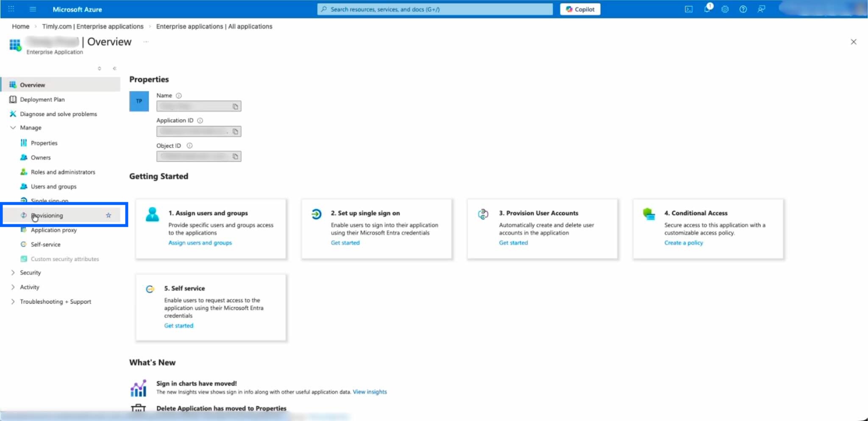Expand the Security section
The height and width of the screenshot is (421, 868).
[x=13, y=273]
